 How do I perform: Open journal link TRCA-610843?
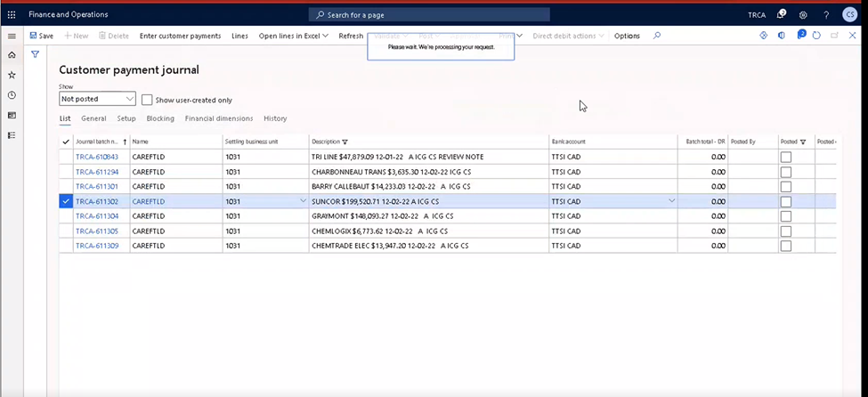(97, 158)
